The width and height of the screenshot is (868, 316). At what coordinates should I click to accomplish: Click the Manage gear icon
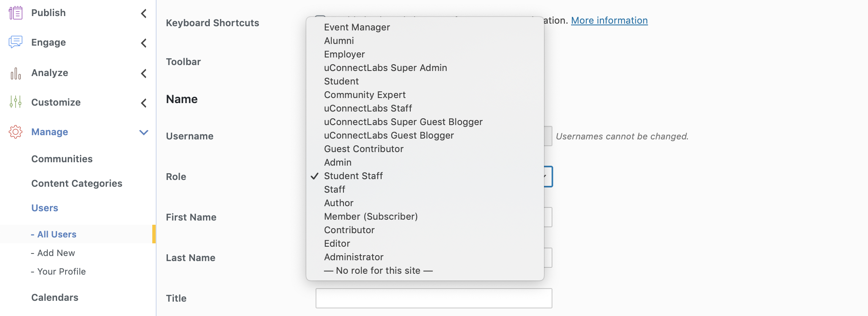pyautogui.click(x=16, y=132)
